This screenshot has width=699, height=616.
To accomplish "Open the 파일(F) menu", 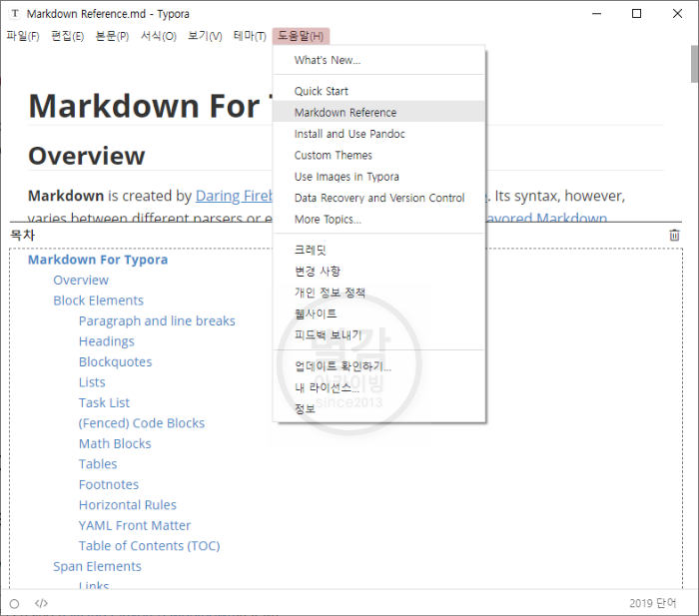I will [23, 36].
